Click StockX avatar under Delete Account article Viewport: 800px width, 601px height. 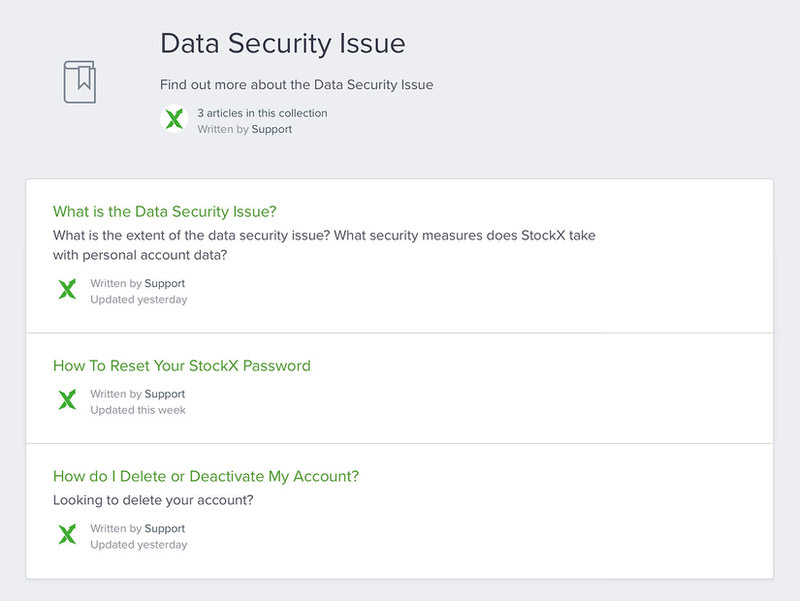click(67, 534)
